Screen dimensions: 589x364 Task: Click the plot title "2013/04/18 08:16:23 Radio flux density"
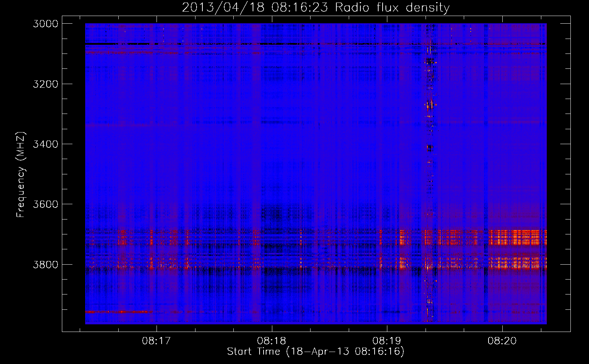pos(316,7)
